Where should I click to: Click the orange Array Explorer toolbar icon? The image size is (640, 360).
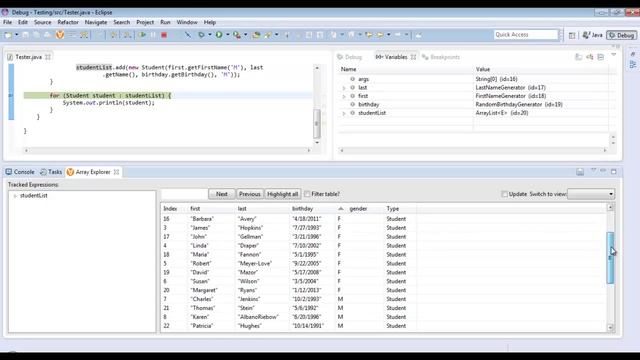pyautogui.click(x=60, y=35)
